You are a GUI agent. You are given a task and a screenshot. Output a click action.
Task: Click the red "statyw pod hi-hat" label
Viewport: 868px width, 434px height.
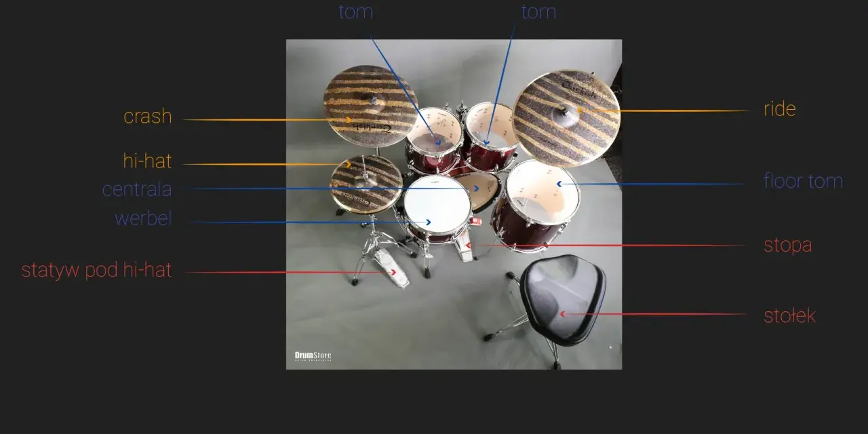click(x=96, y=270)
